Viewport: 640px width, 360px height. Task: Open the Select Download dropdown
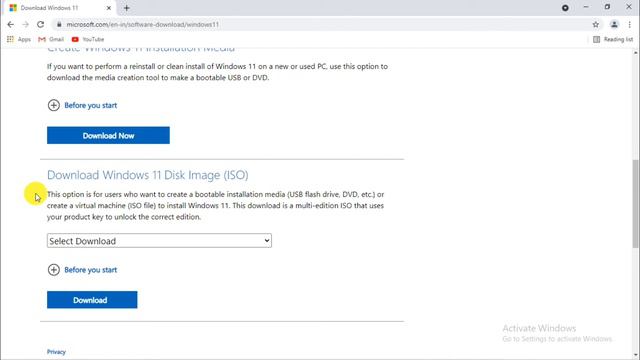click(x=159, y=241)
